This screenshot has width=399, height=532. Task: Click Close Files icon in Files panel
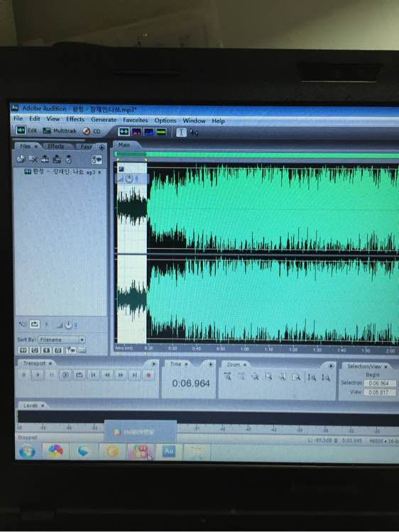[x=33, y=159]
